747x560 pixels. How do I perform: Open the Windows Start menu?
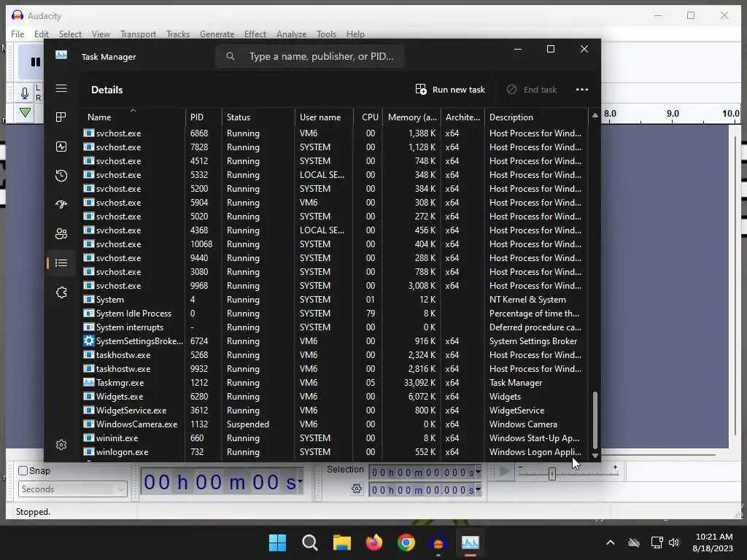point(277,542)
